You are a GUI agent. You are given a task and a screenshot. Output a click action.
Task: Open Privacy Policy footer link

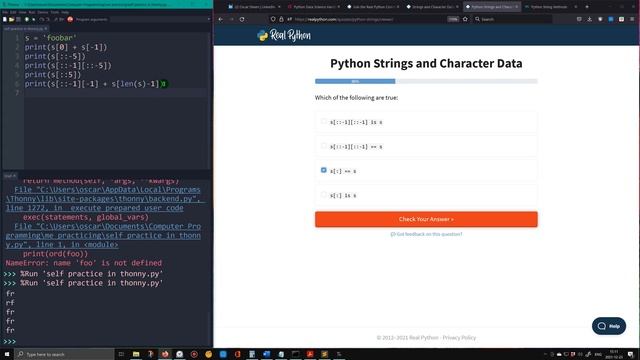pyautogui.click(x=459, y=338)
